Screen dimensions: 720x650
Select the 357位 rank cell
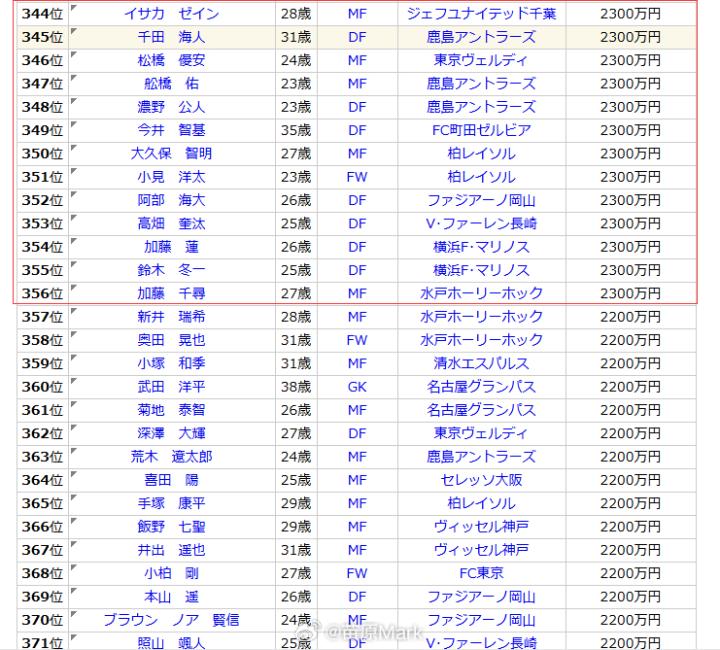pyautogui.click(x=42, y=316)
